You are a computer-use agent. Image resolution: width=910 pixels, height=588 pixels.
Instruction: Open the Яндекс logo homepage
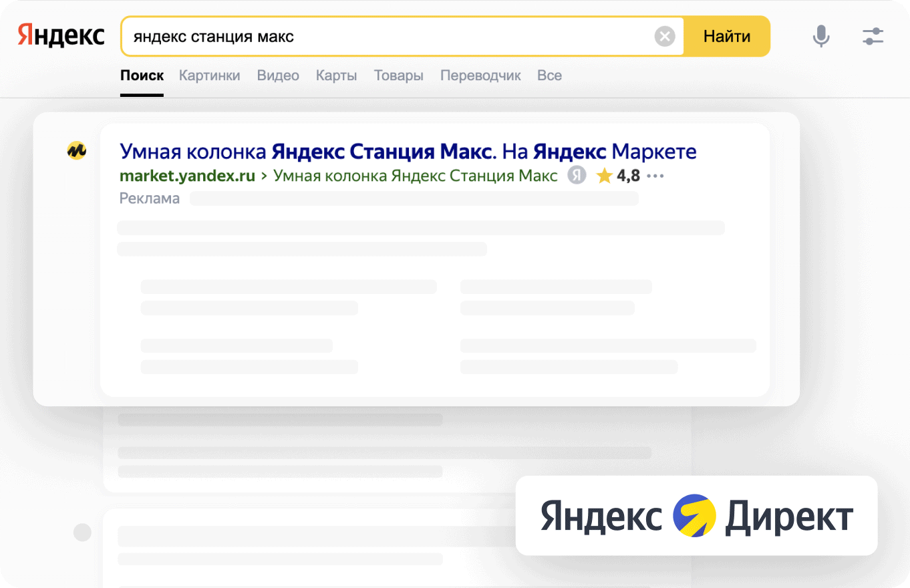click(61, 35)
